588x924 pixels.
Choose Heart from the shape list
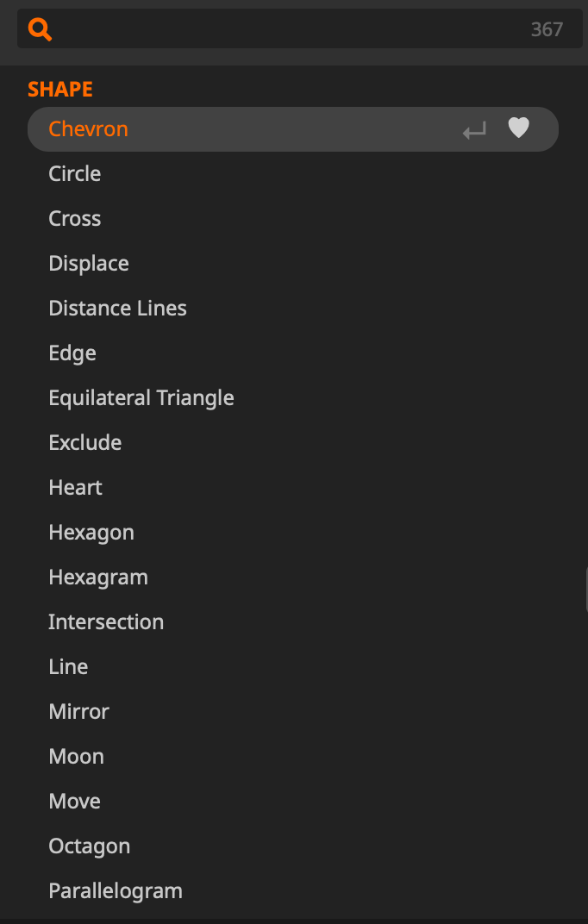coord(76,488)
